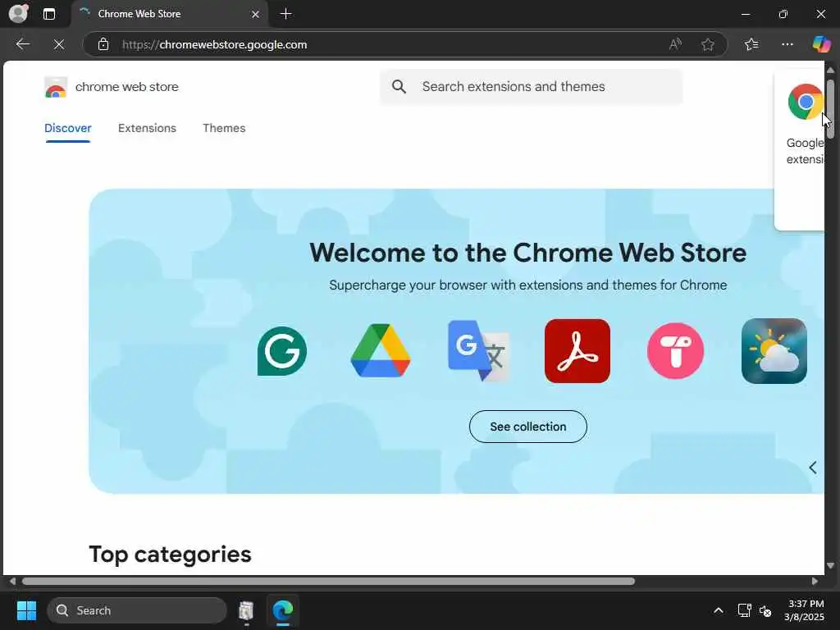Click the taskbar Search box
This screenshot has height=630, width=840.
(137, 610)
